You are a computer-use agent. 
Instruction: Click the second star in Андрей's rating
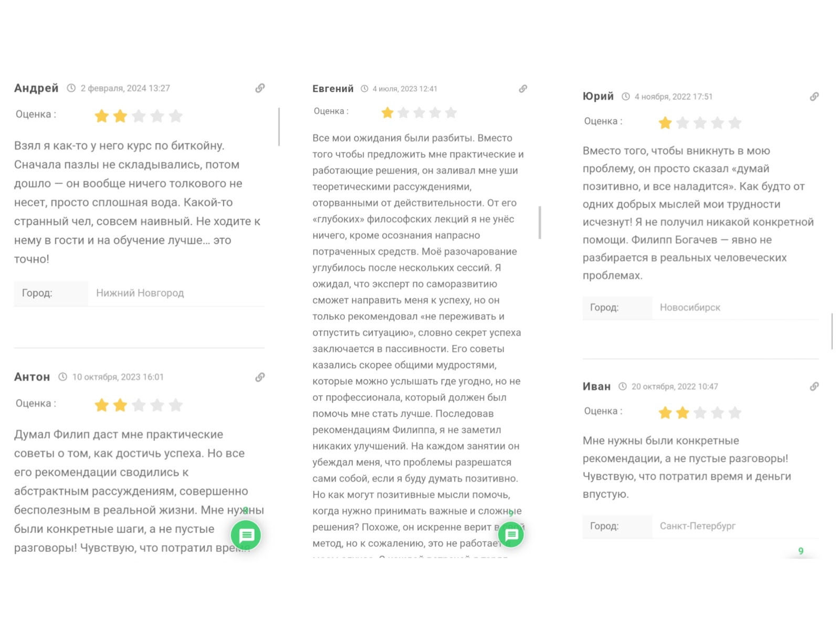[120, 116]
